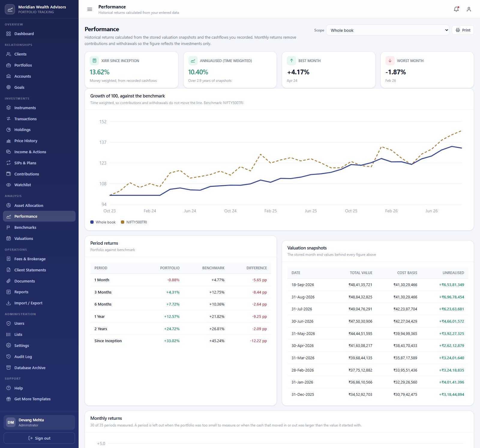The image size is (480, 448).
Task: Click the Settings gear icon
Action: click(x=8, y=345)
